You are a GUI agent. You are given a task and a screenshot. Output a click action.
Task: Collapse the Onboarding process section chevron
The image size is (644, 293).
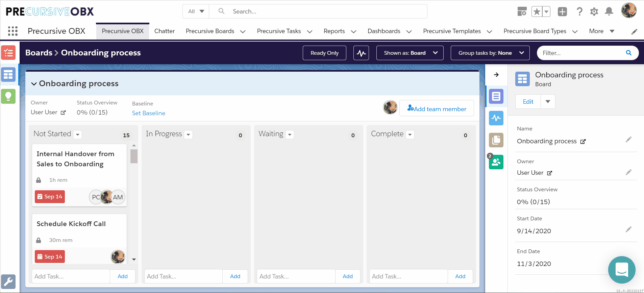(x=34, y=84)
